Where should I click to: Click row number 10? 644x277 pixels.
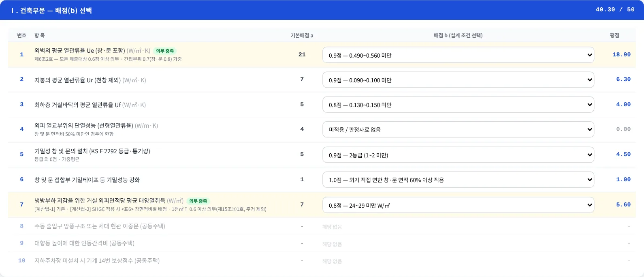22,260
